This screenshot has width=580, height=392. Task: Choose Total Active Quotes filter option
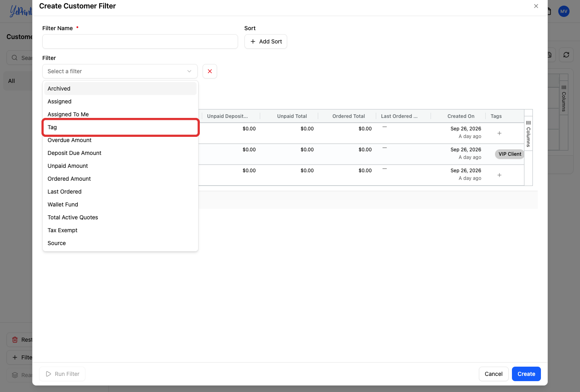pos(120,217)
